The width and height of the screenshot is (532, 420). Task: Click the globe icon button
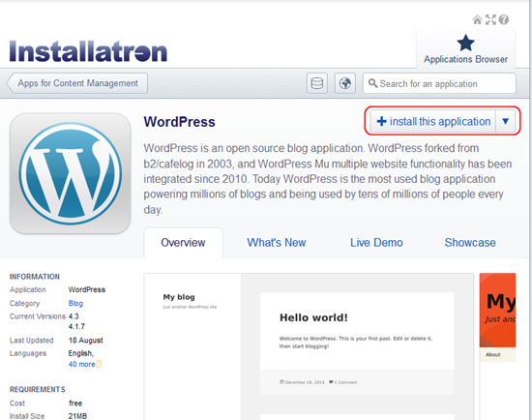(345, 83)
